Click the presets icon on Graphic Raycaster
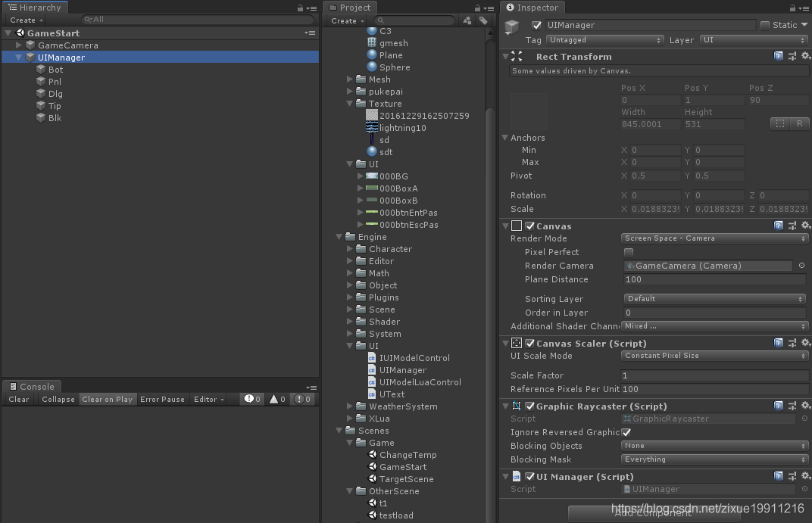 (x=792, y=406)
